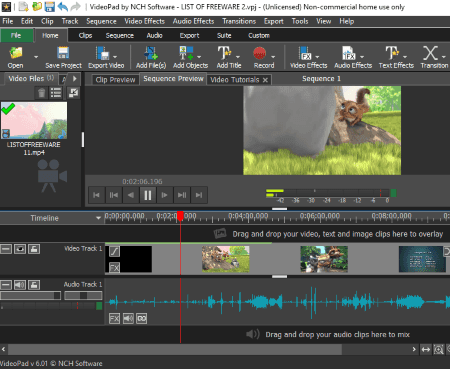
Task: Click the Save Project toolbar icon
Action: (63, 53)
